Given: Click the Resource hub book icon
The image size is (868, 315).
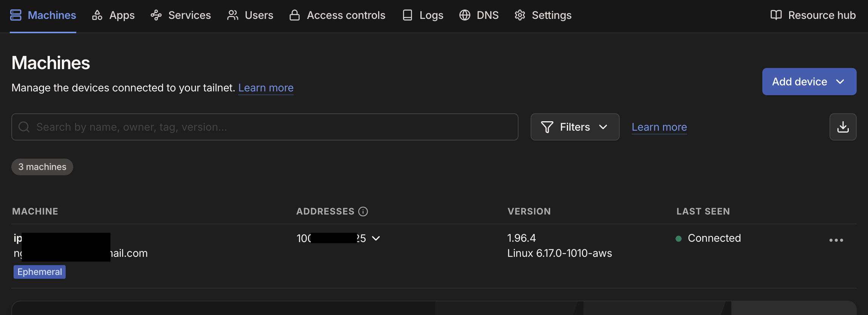Looking at the screenshot, I should (776, 15).
